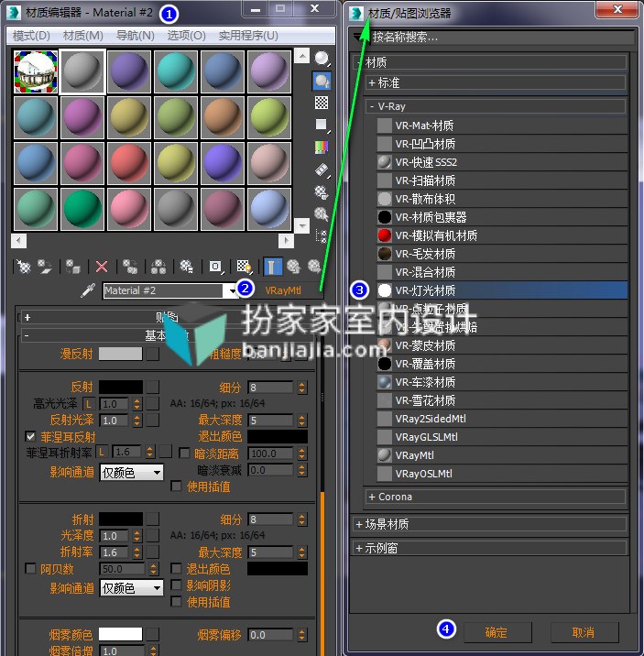644x656 pixels.
Task: Click Go to Parent icon
Action: pos(294,266)
